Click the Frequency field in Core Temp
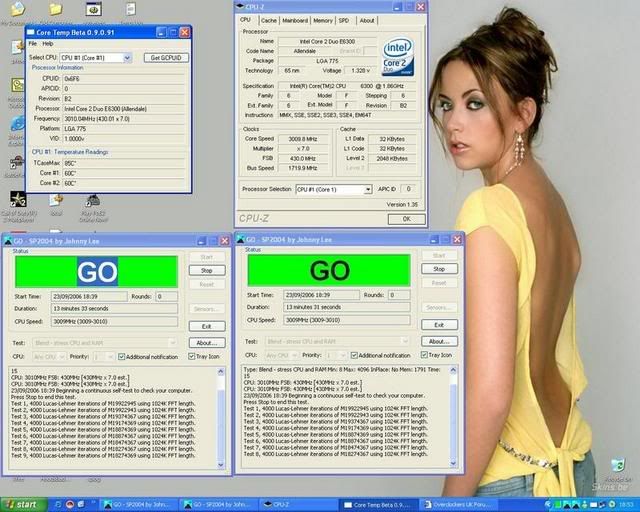 [x=124, y=119]
